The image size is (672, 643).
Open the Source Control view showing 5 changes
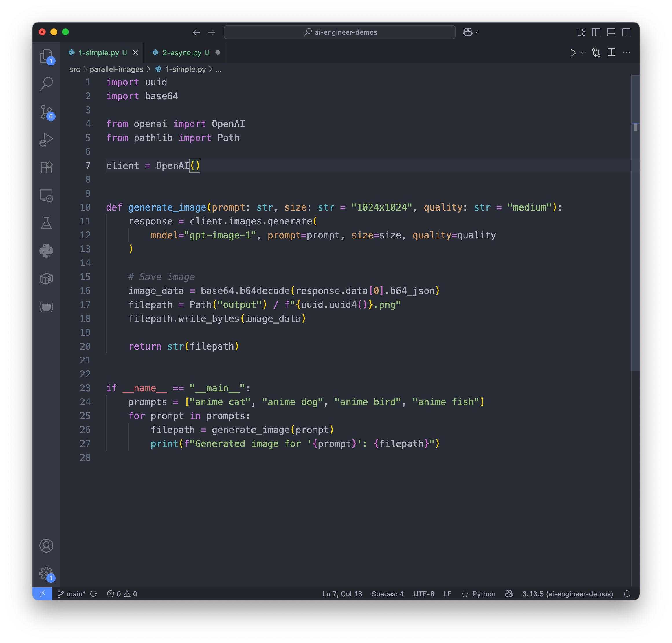(47, 112)
